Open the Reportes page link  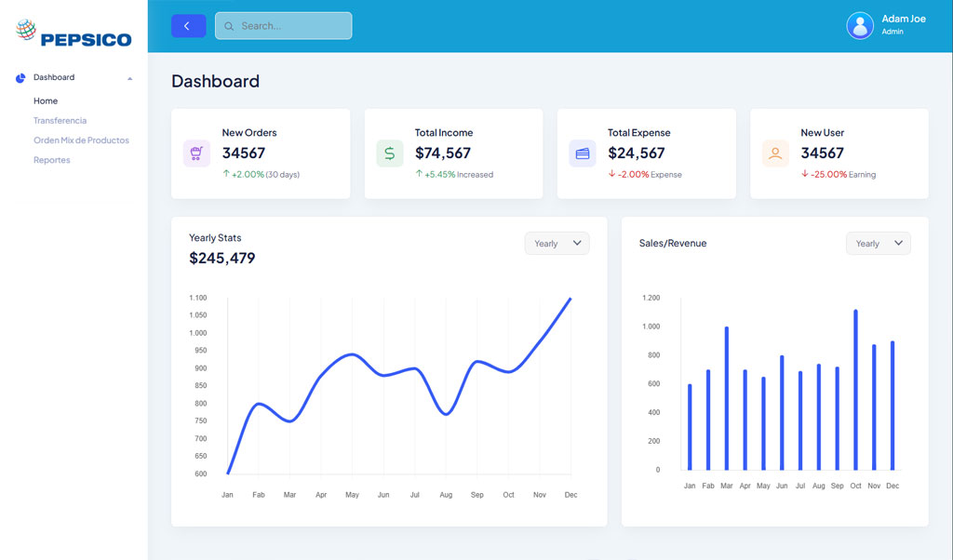point(51,160)
